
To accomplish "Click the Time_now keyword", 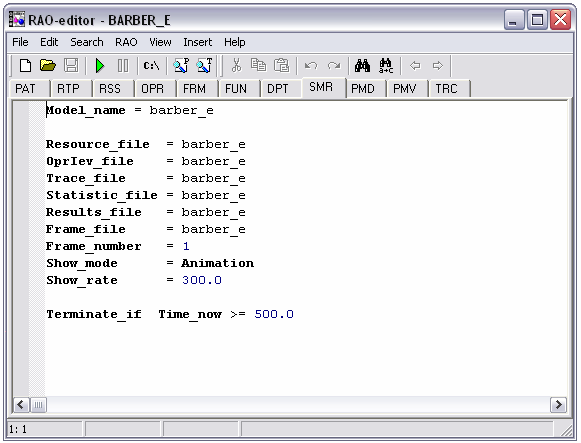I will [x=190, y=314].
